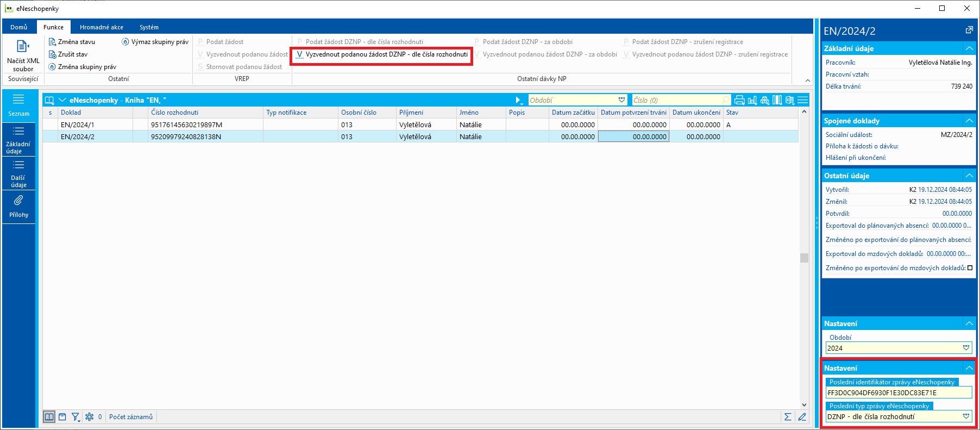Click the sum (sigma) icon

pos(787,417)
